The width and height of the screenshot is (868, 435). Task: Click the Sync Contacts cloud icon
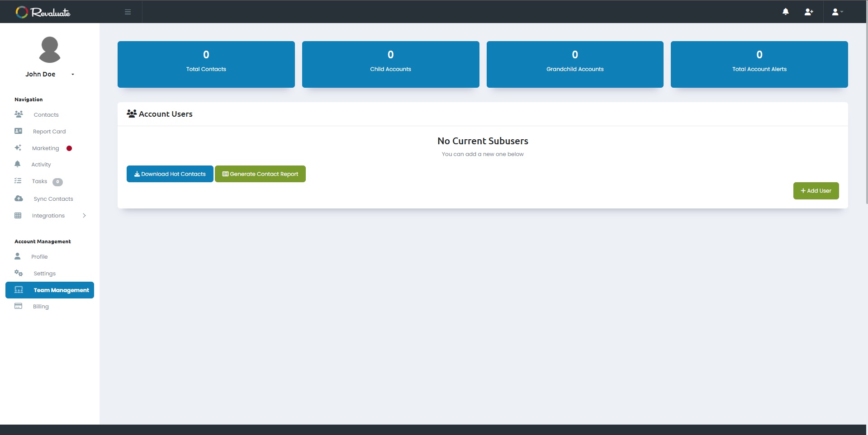click(x=19, y=199)
